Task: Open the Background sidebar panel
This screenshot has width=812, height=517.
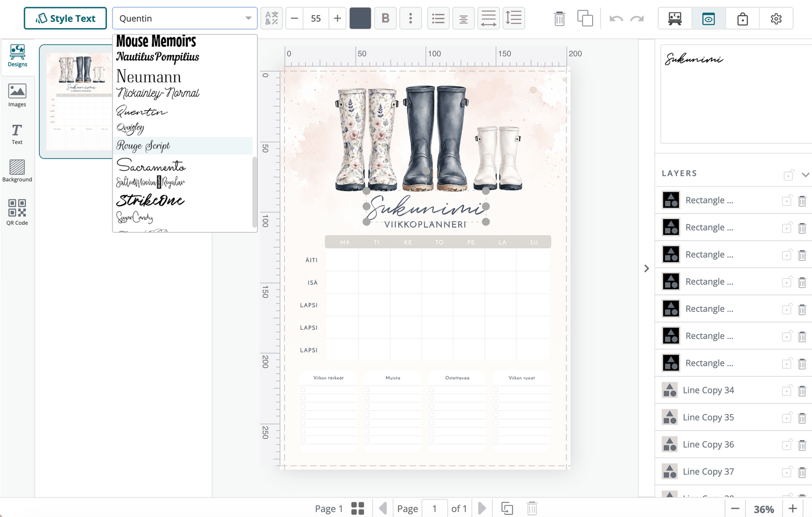Action: pos(17,171)
